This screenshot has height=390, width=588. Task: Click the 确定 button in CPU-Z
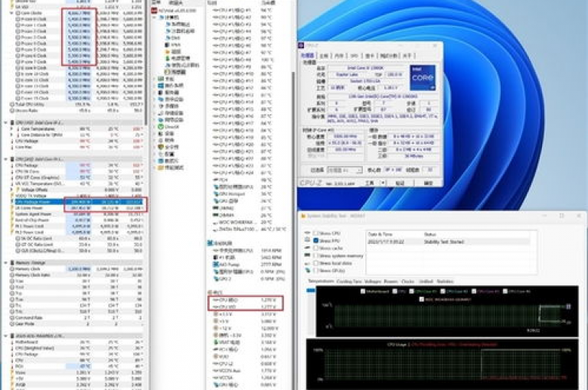point(428,184)
